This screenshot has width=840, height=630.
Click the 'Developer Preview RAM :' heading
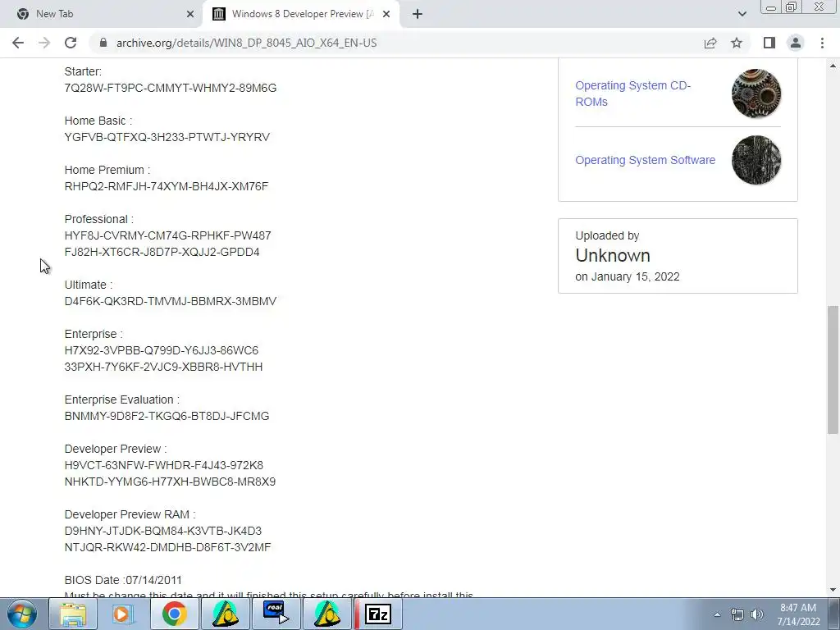point(130,515)
